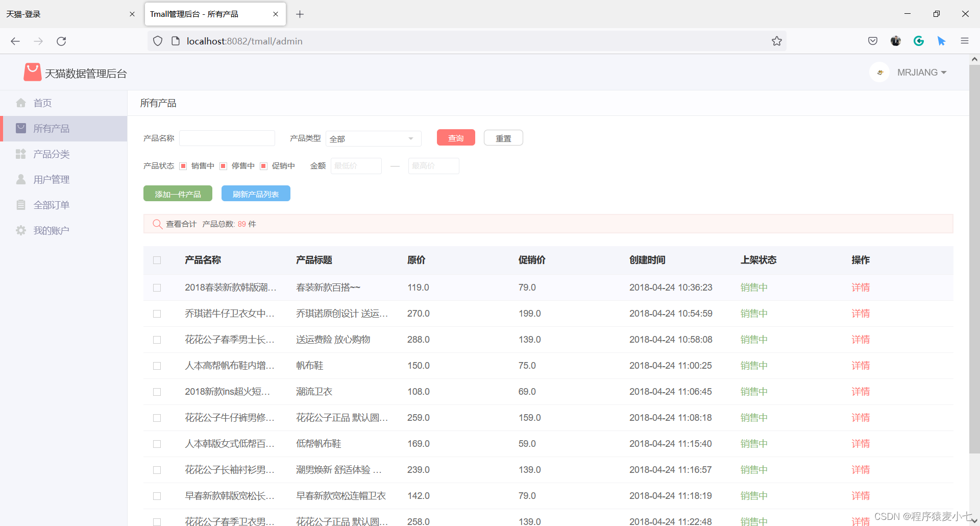
Task: Click the 销售中 status of 花花公子长袖衬衫男 row
Action: 754,470
